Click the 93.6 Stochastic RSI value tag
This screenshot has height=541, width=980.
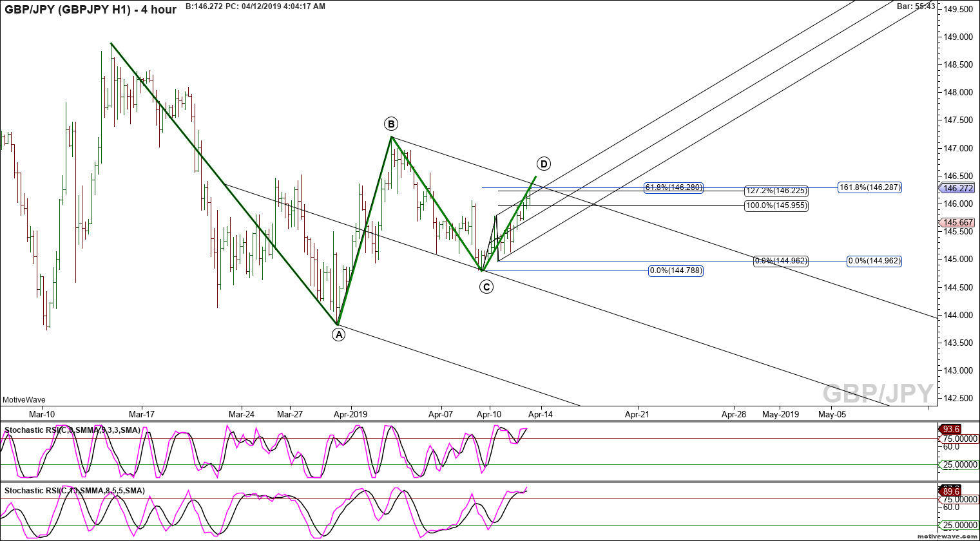(951, 429)
